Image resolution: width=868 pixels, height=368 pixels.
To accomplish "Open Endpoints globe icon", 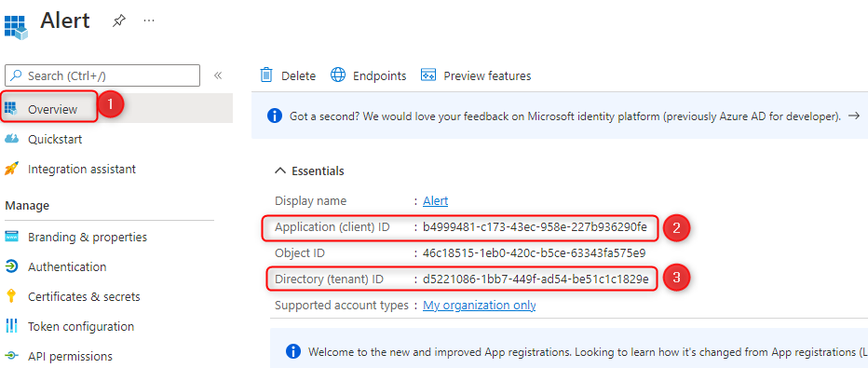I will [338, 75].
